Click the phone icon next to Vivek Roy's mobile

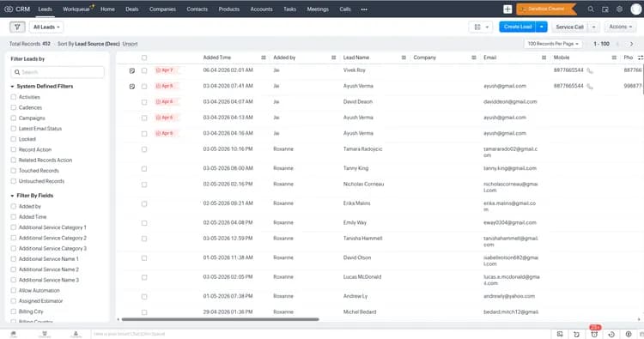click(x=590, y=70)
